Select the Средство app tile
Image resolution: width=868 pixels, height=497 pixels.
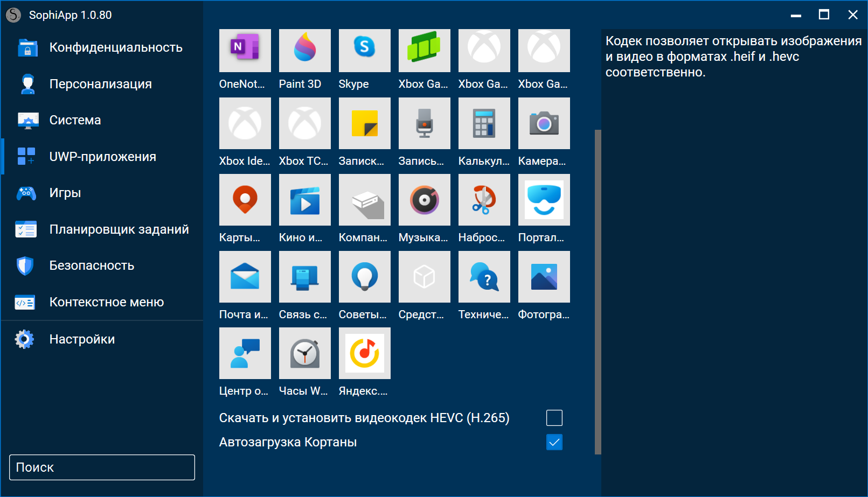(x=424, y=277)
